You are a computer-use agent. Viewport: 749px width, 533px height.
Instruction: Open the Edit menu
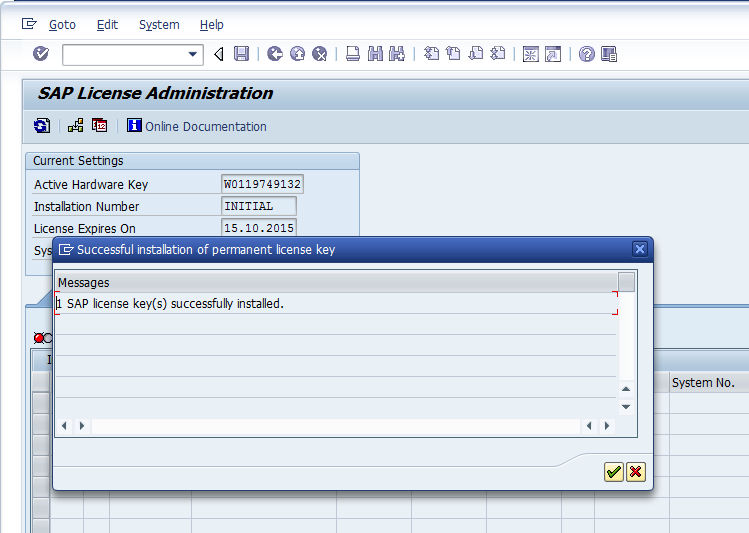(107, 24)
